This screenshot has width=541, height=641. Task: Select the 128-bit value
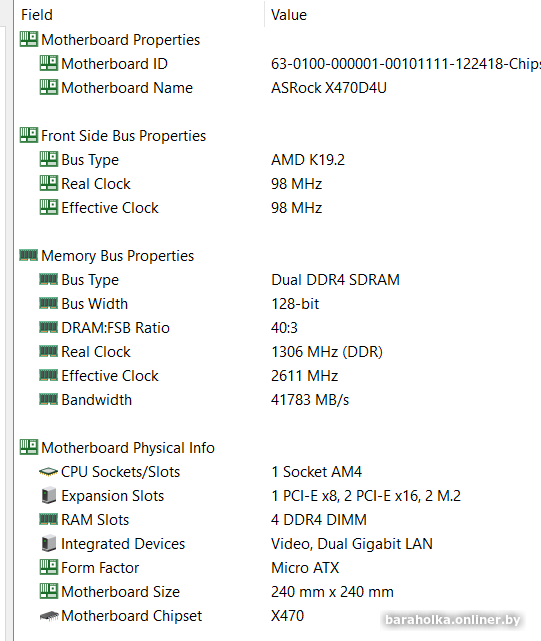295,304
